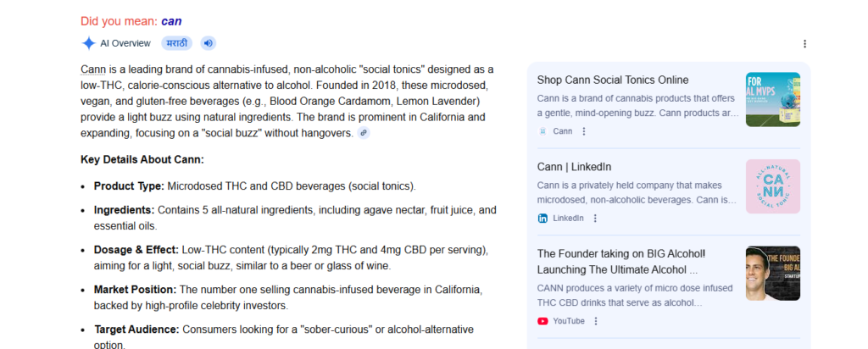This screenshot has width=868, height=349.
Task: Click the Cann site favicon
Action: tap(542, 131)
